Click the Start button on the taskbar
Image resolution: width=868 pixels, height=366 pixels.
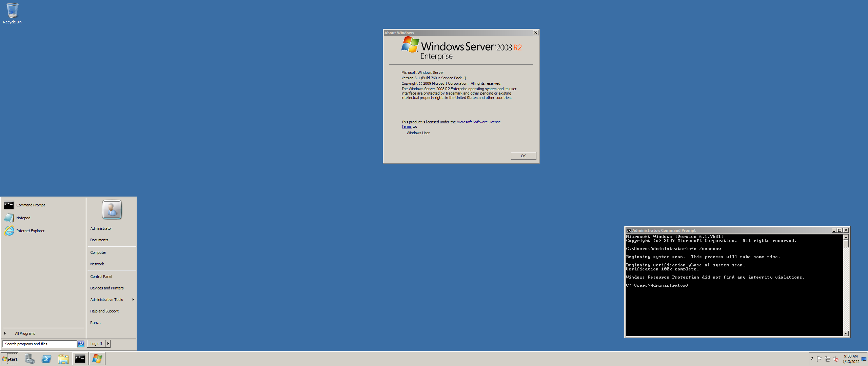point(9,359)
